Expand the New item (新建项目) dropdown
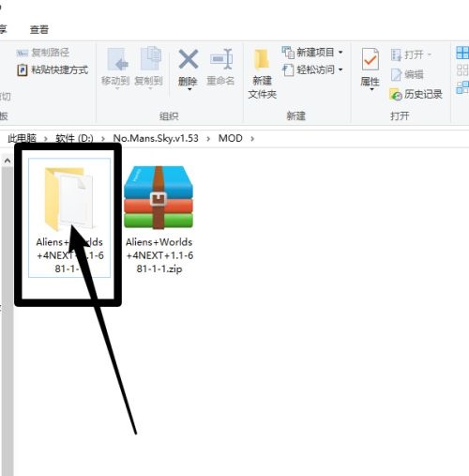469x476 pixels. tap(340, 52)
